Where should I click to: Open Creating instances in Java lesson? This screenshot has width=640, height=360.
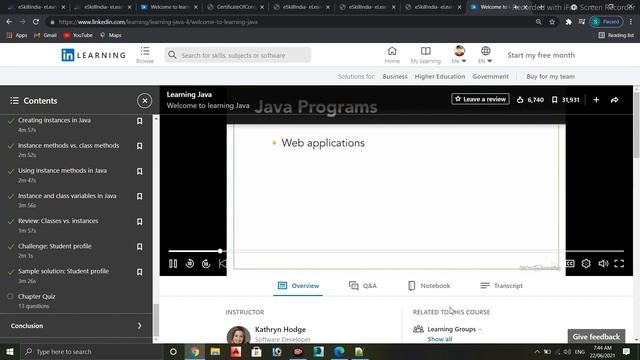[x=54, y=120]
